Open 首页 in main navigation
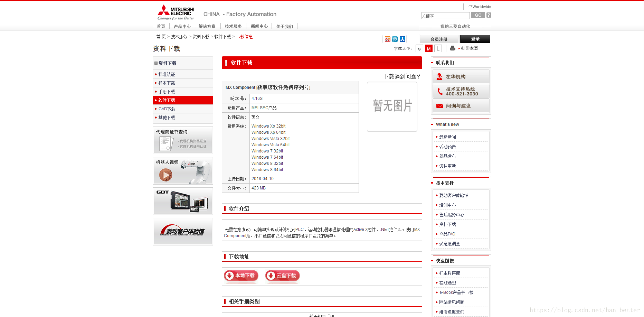Viewport: 644px width, 317px height. [161, 26]
